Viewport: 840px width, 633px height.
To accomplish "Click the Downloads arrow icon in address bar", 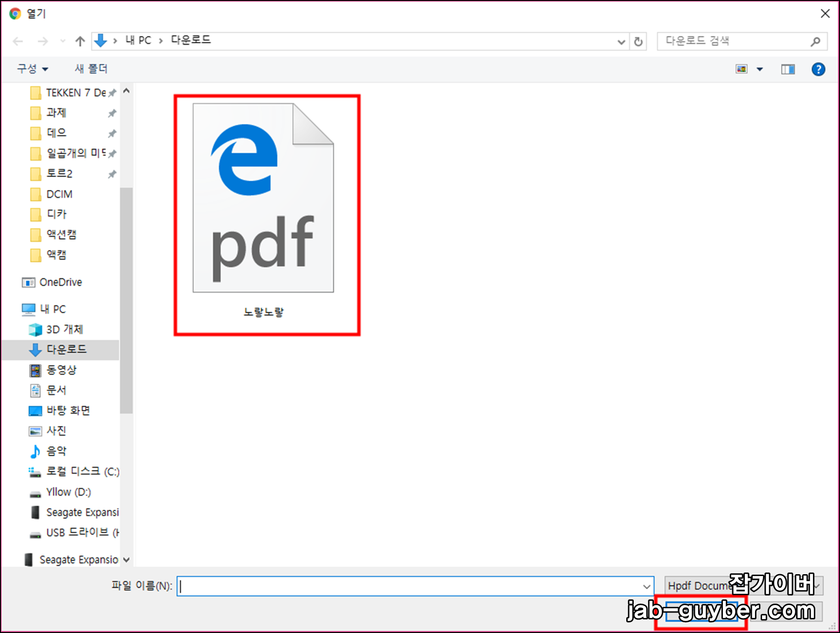I will coord(100,41).
